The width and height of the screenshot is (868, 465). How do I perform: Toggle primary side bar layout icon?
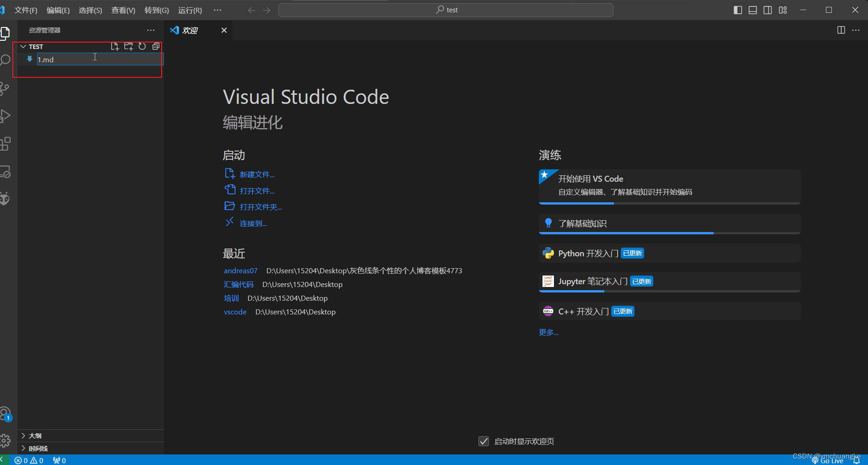[x=738, y=10]
